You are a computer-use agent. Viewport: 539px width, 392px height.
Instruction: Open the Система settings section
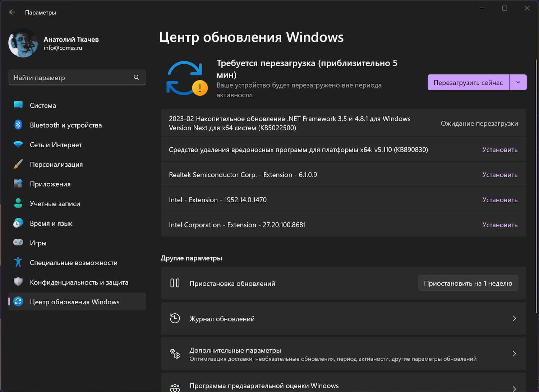pos(43,106)
